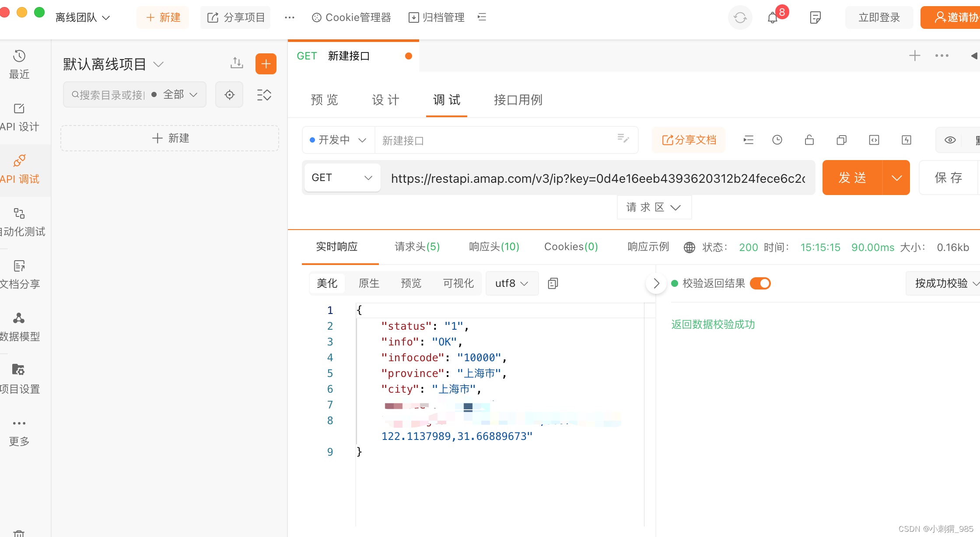Switch to the 响应头(10) tab
This screenshot has width=980, height=537.
coord(493,247)
